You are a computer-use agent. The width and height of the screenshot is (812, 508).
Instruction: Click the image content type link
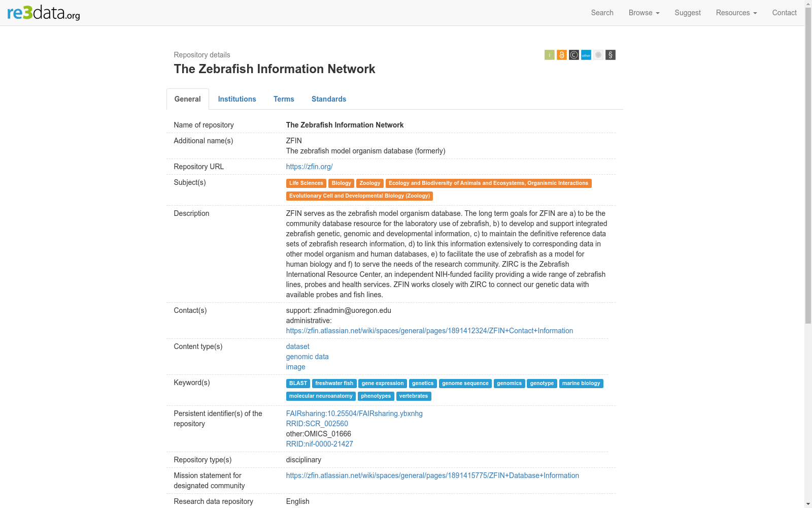click(295, 367)
